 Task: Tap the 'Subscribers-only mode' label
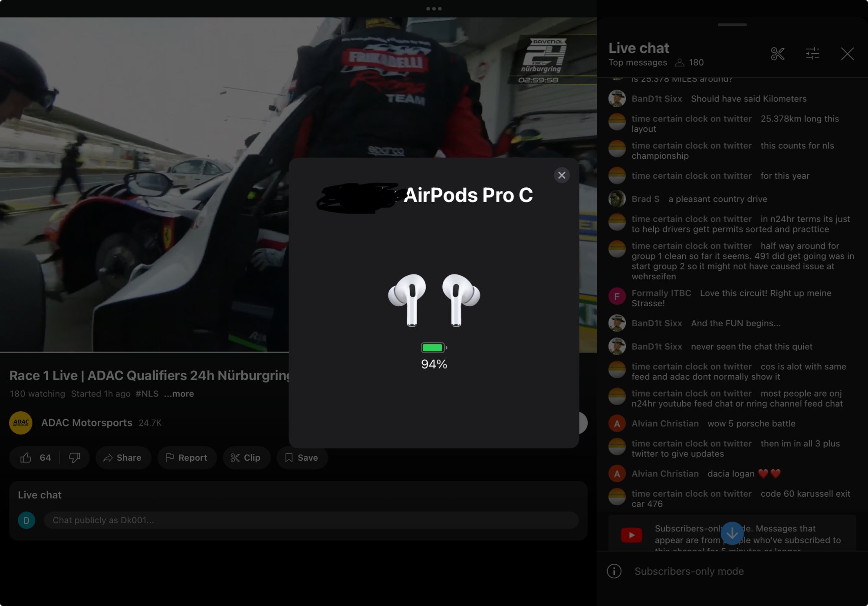point(689,571)
